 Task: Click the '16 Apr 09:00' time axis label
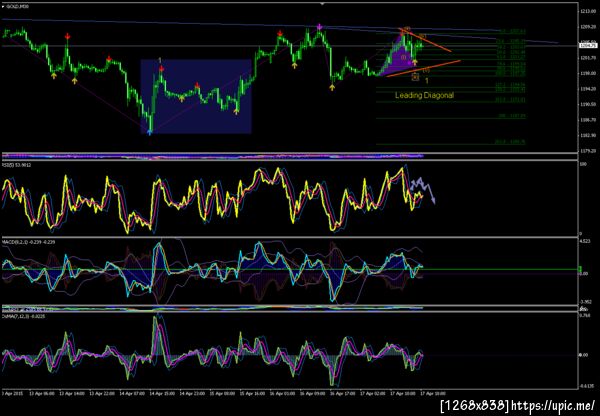pyautogui.click(x=313, y=393)
